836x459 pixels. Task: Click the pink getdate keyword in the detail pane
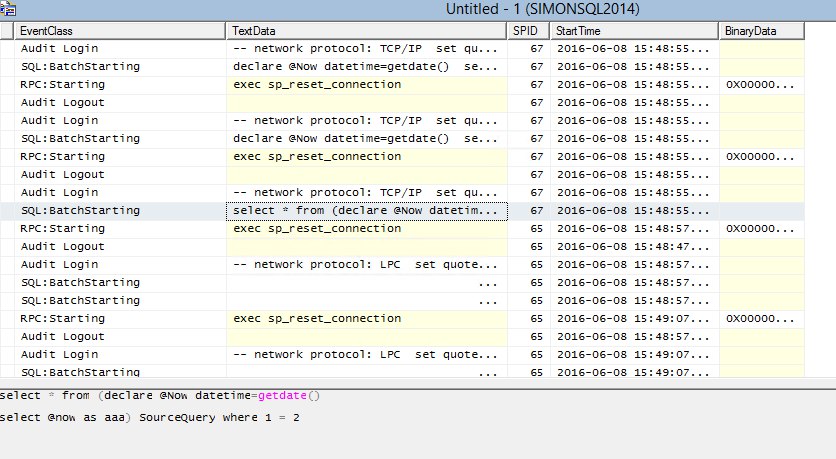coord(282,396)
